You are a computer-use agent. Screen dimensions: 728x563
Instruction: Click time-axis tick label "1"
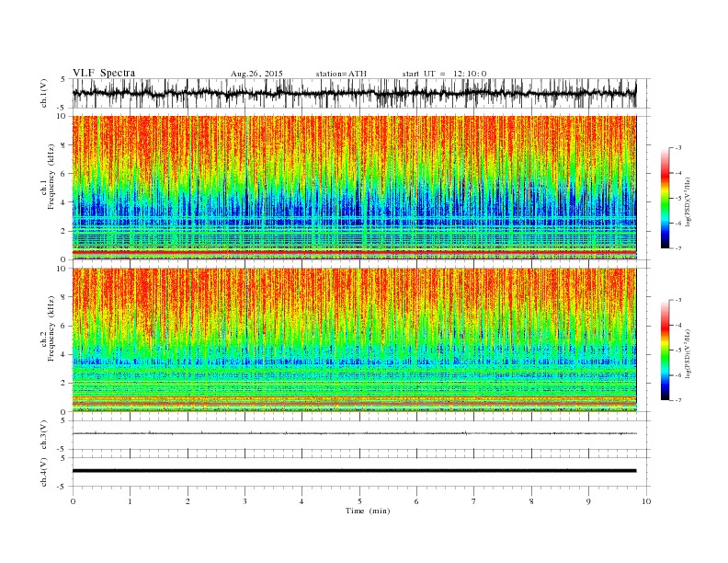point(130,501)
